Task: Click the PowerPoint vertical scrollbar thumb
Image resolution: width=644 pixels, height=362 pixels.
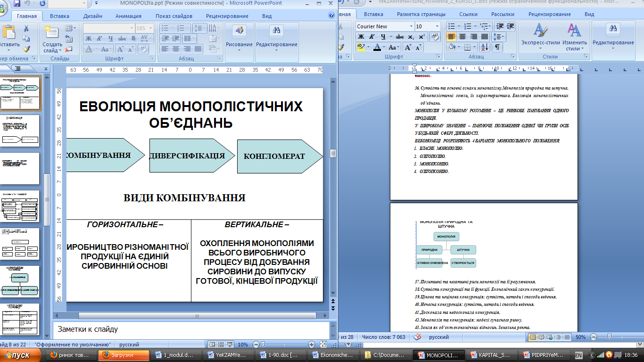Action: coord(333,154)
